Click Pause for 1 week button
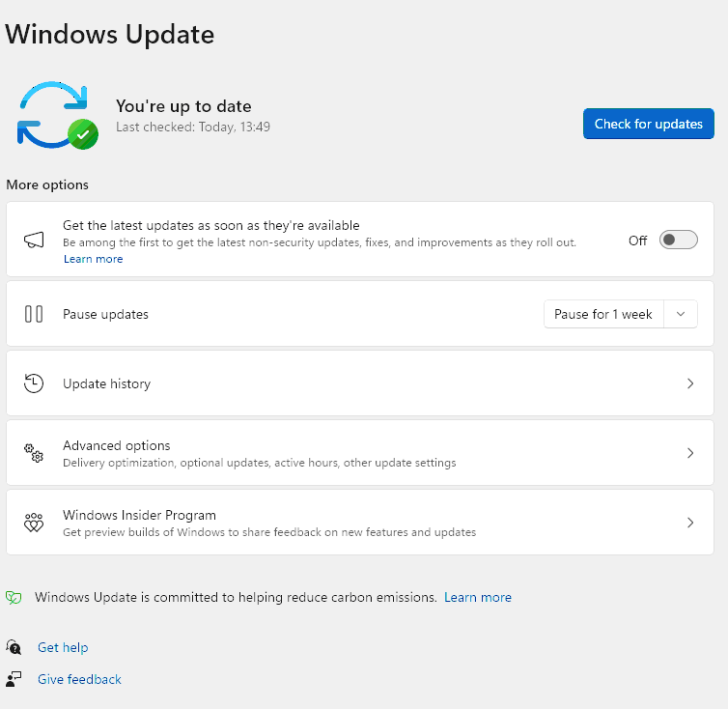Image resolution: width=728 pixels, height=709 pixels. tap(603, 314)
